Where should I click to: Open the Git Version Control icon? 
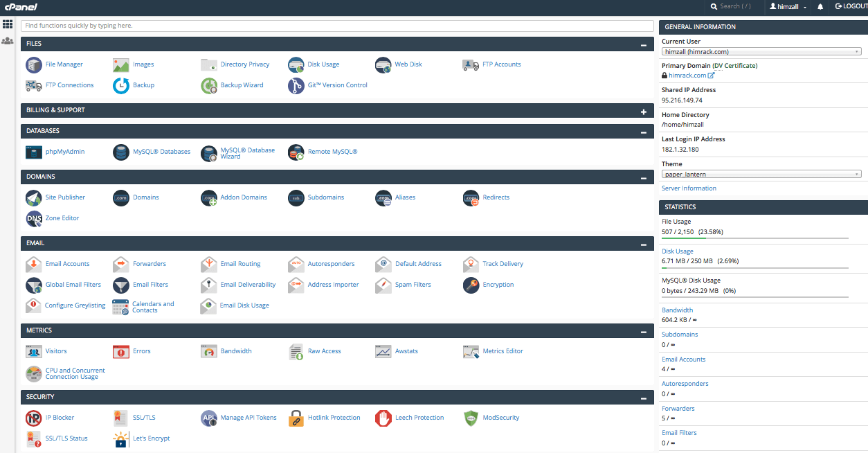pos(296,85)
